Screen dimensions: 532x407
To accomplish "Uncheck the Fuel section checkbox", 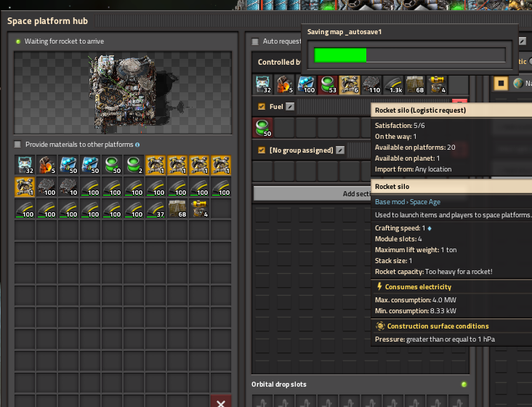I will [x=262, y=107].
